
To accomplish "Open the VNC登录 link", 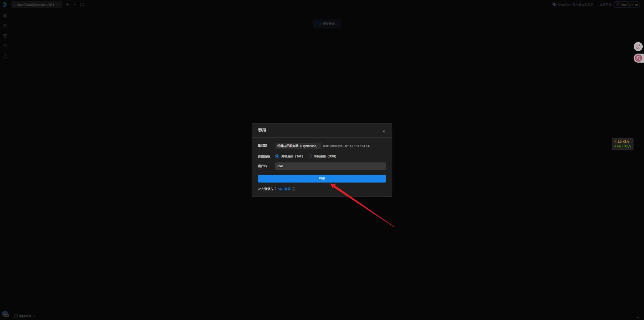I will [x=284, y=189].
